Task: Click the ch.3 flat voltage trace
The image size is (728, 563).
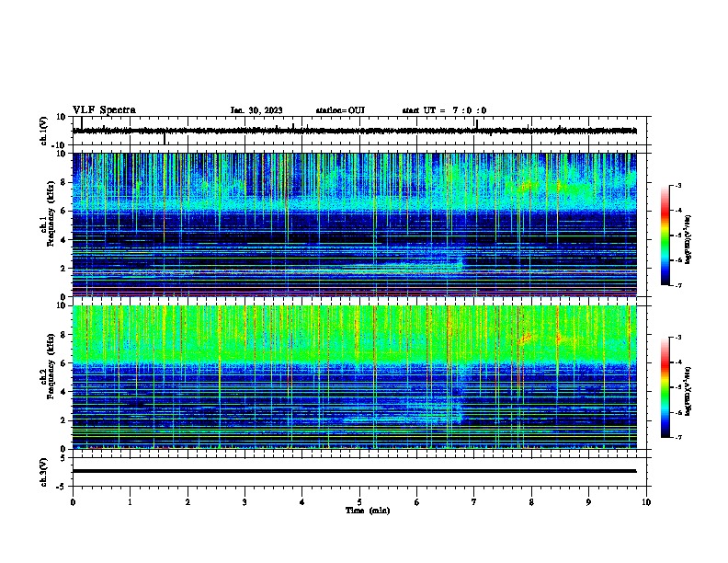Action: tap(354, 471)
